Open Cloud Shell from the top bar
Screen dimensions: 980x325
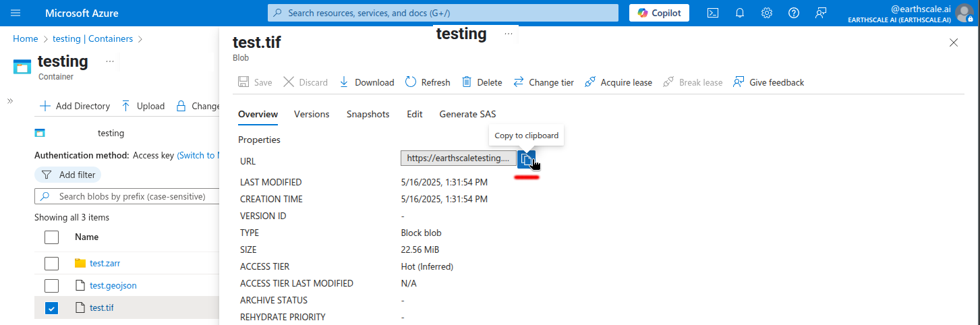coord(712,13)
